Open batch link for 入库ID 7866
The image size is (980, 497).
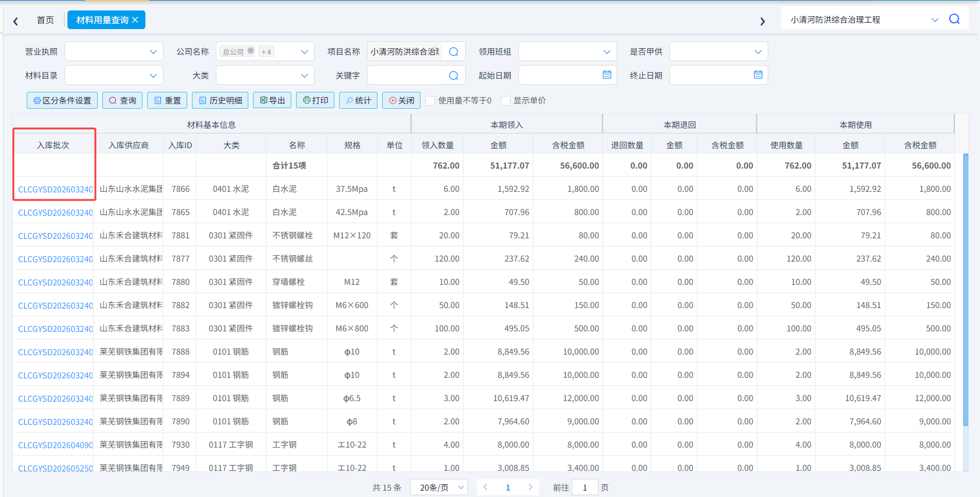55,189
